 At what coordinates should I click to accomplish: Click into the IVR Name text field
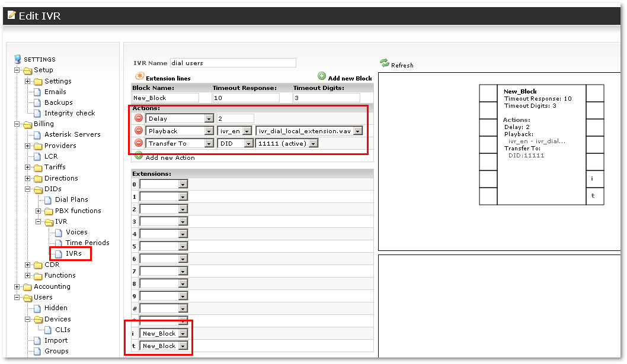232,63
